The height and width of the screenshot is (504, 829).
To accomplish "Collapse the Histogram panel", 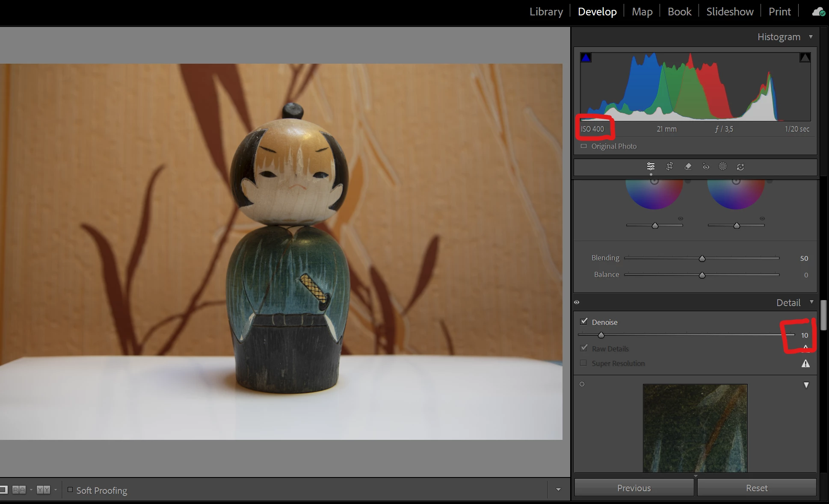I will 811,37.
